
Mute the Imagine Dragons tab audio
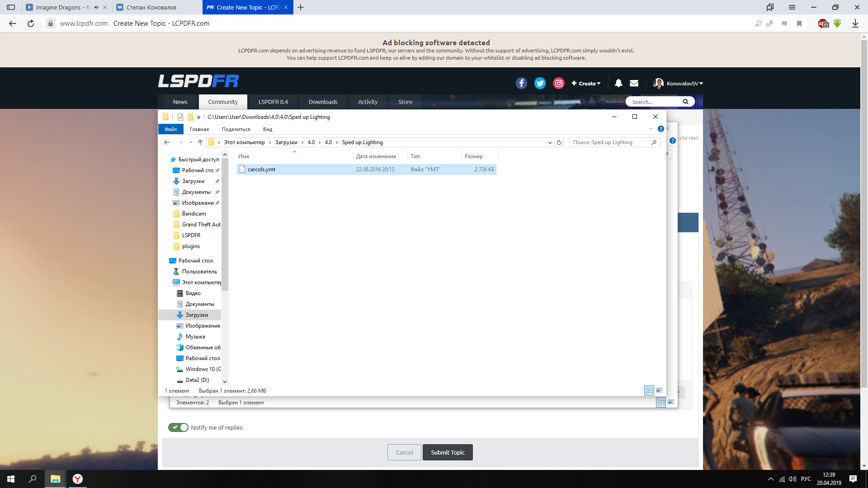tap(96, 7)
